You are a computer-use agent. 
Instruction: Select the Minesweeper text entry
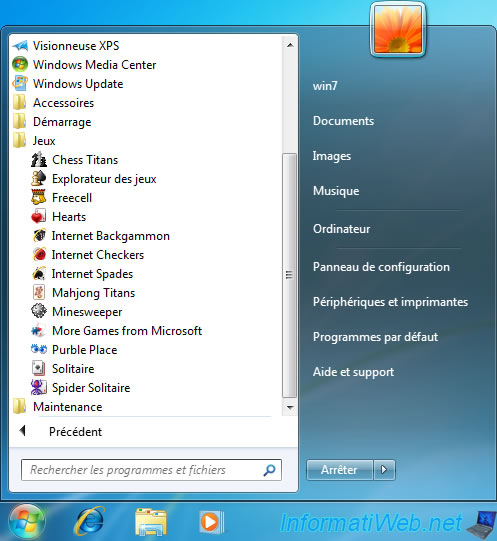pos(87,312)
